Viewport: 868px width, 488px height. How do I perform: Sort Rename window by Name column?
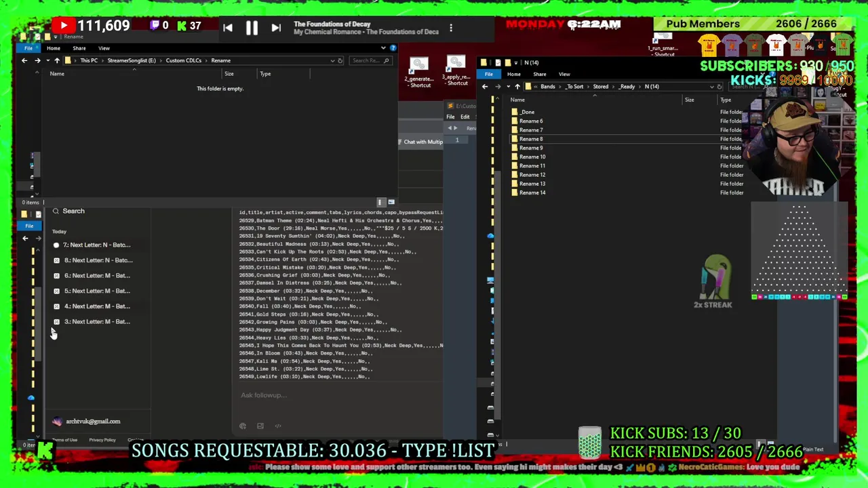coord(57,73)
